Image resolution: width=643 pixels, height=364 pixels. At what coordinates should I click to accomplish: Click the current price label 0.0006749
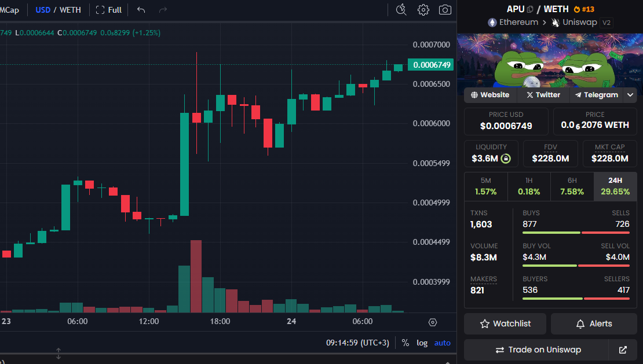[x=431, y=65]
